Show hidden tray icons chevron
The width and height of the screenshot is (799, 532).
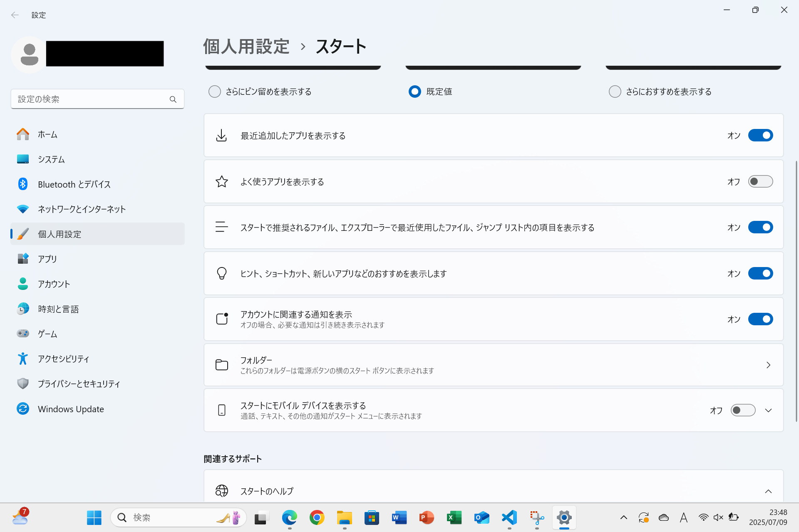pos(623,518)
